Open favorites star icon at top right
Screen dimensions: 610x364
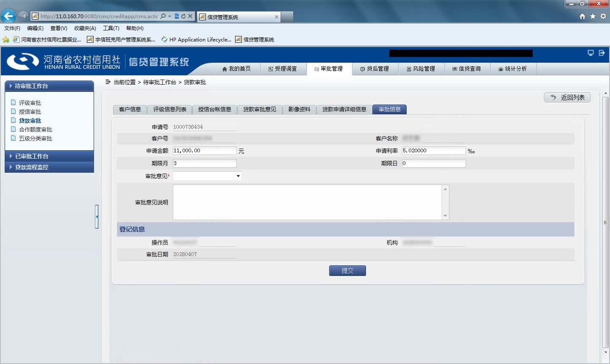pyautogui.click(x=593, y=16)
